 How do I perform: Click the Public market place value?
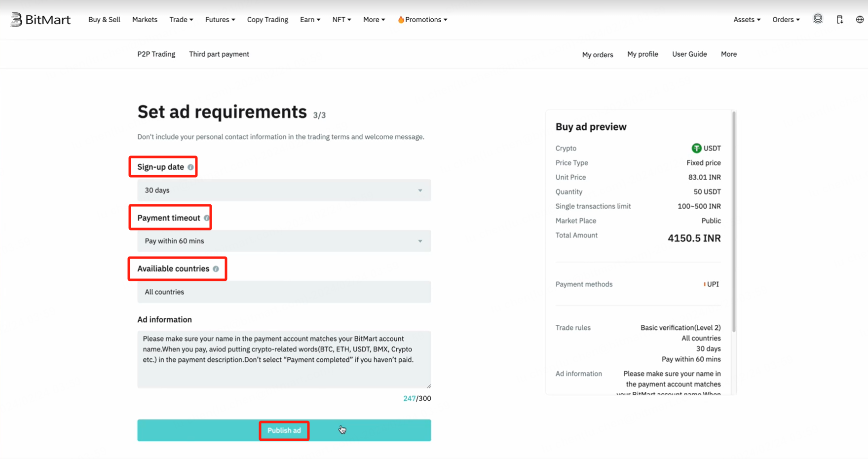[x=711, y=221]
